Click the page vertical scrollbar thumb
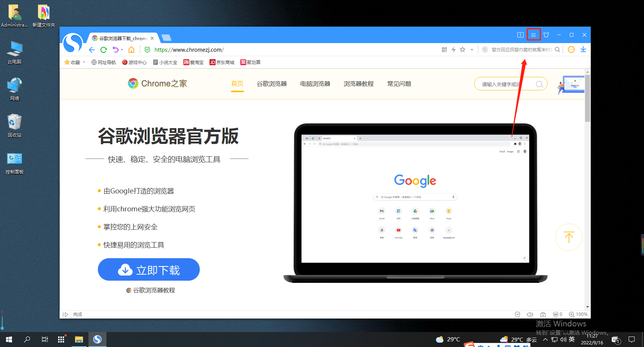This screenshot has width=644, height=347. [587, 98]
